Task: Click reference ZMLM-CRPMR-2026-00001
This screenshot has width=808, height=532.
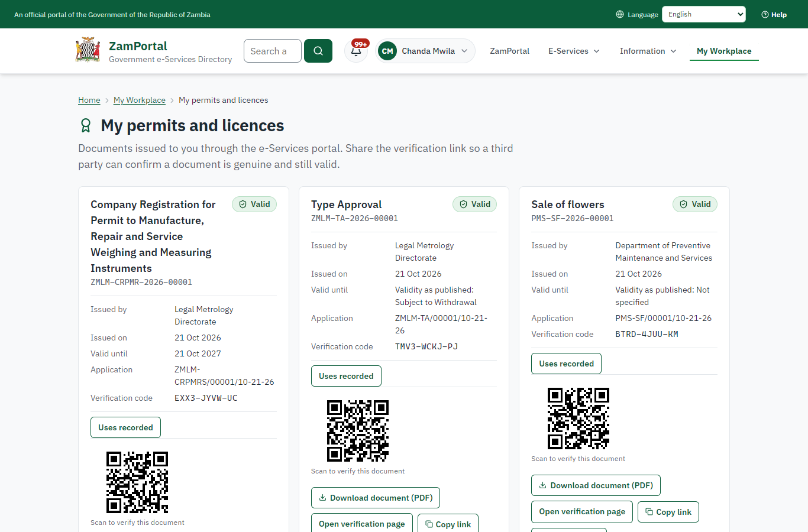Action: click(141, 282)
